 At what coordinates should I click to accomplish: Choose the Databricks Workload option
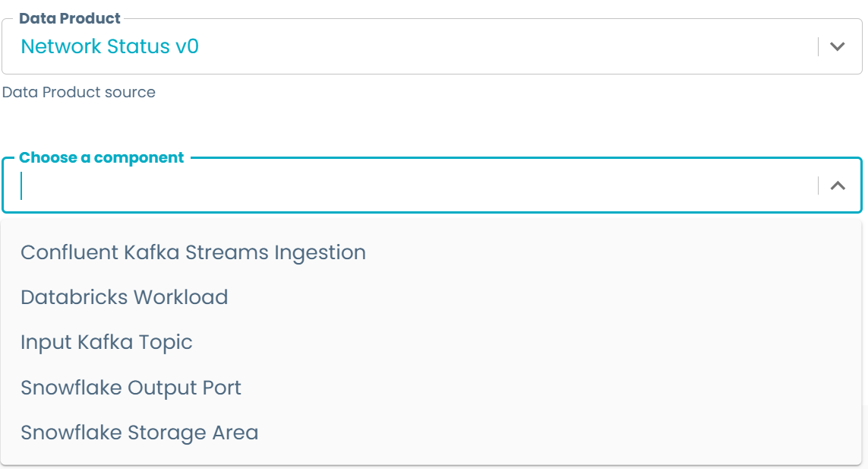(x=124, y=297)
